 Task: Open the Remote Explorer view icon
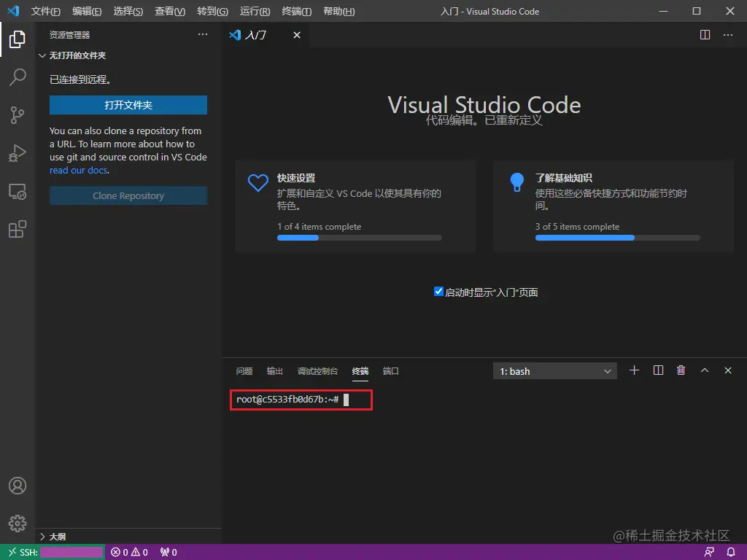tap(18, 192)
